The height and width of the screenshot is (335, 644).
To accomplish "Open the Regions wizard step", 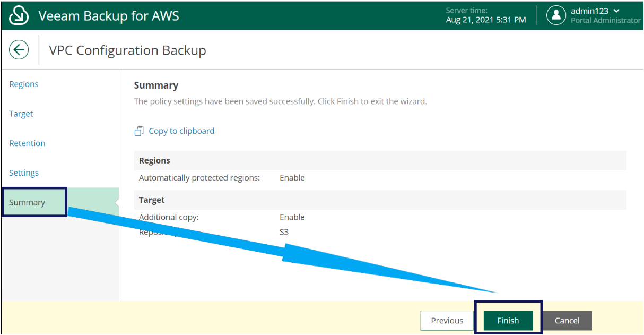I will [x=24, y=84].
